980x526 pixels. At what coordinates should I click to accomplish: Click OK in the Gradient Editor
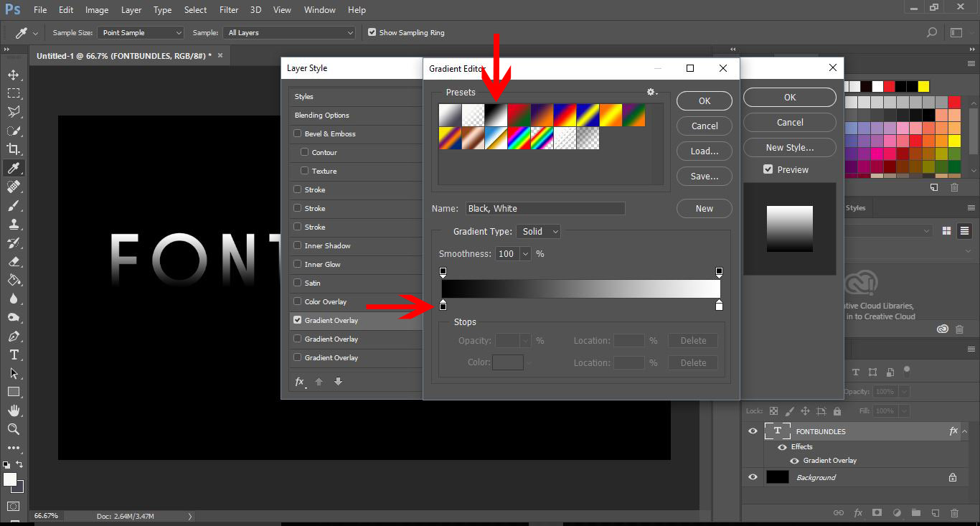(x=705, y=101)
